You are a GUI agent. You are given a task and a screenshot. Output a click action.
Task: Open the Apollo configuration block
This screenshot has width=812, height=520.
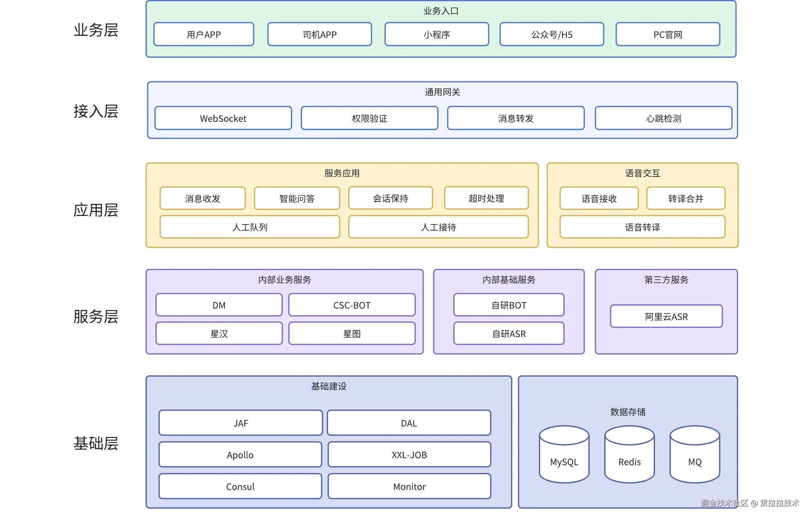pyautogui.click(x=240, y=454)
